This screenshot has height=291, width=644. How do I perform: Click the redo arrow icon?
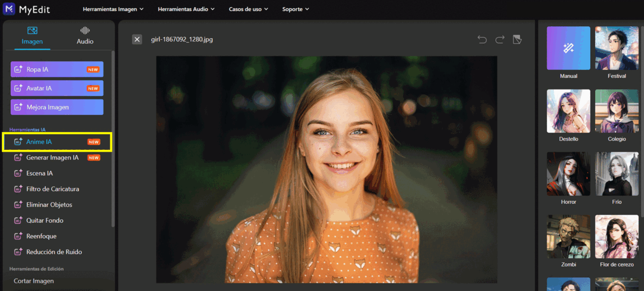click(500, 39)
